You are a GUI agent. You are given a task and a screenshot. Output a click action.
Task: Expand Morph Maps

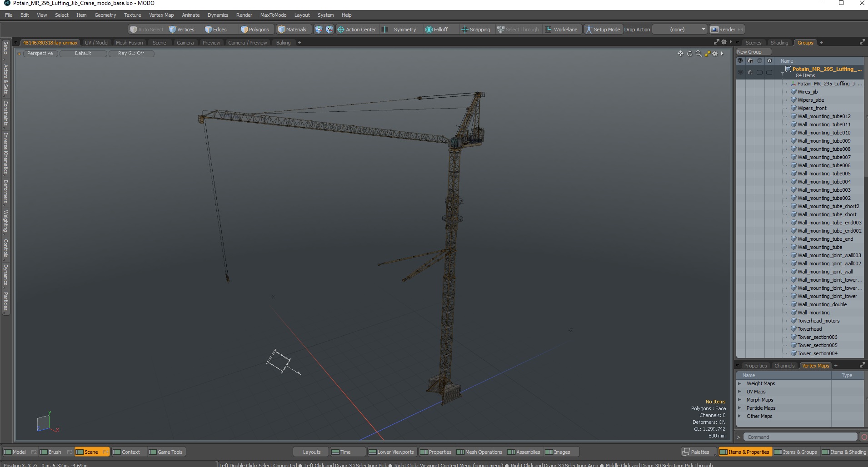coord(739,400)
